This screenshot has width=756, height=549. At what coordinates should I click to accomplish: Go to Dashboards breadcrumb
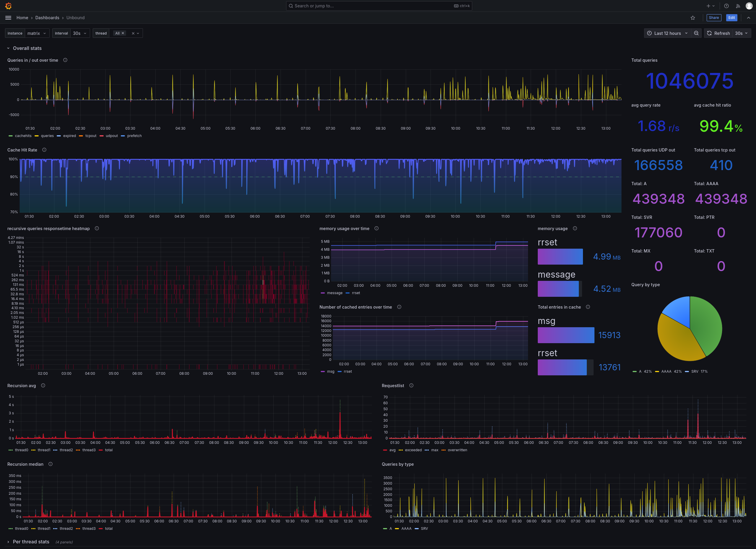(x=47, y=18)
